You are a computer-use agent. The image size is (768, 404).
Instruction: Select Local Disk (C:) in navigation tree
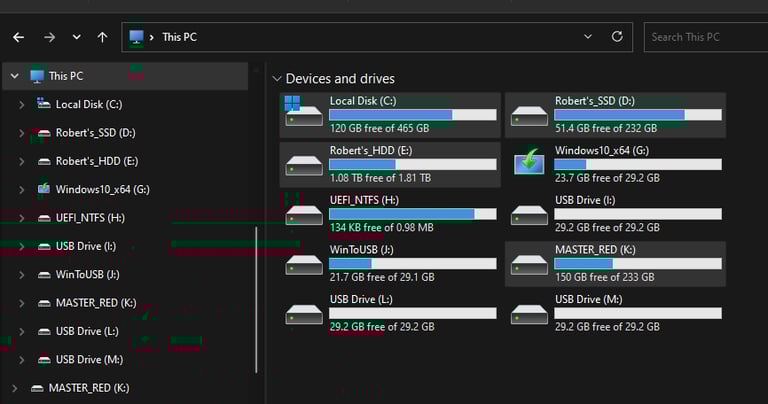[89, 104]
